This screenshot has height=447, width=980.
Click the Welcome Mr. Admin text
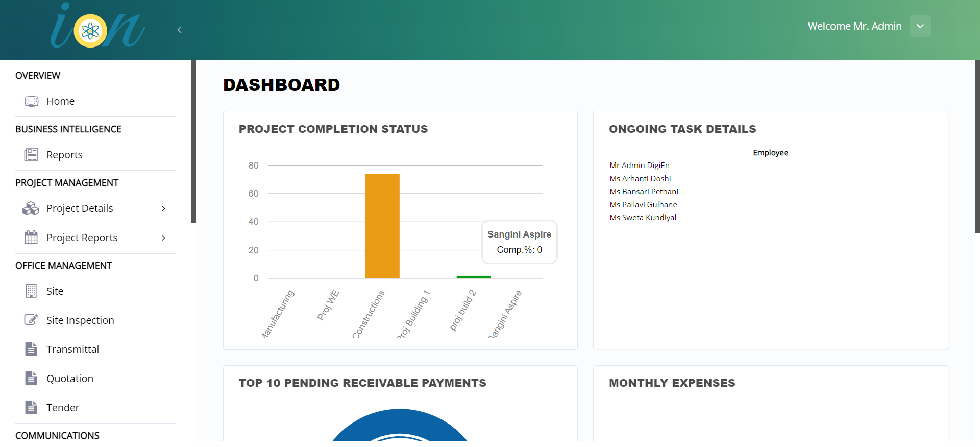(854, 26)
